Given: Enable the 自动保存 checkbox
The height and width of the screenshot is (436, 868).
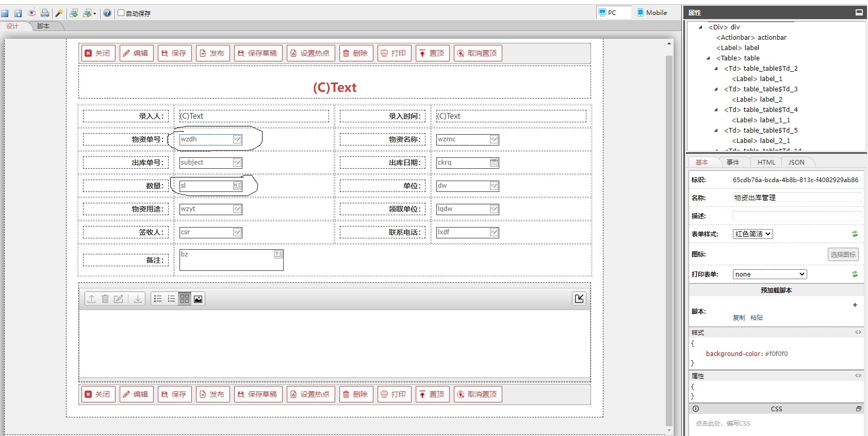Looking at the screenshot, I should (x=121, y=13).
